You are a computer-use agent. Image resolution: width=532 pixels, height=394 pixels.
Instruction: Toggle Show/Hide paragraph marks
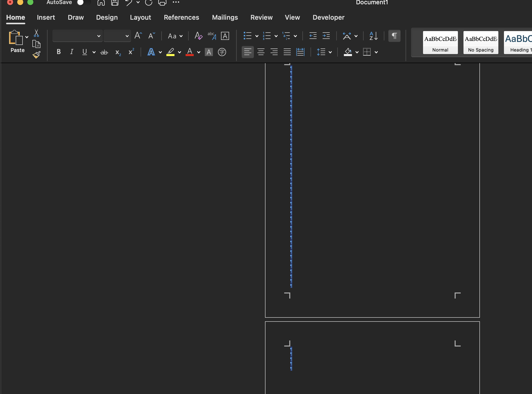click(x=394, y=36)
